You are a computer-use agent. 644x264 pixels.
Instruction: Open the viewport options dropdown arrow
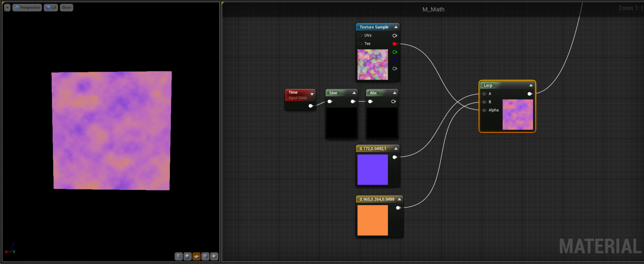coord(7,8)
